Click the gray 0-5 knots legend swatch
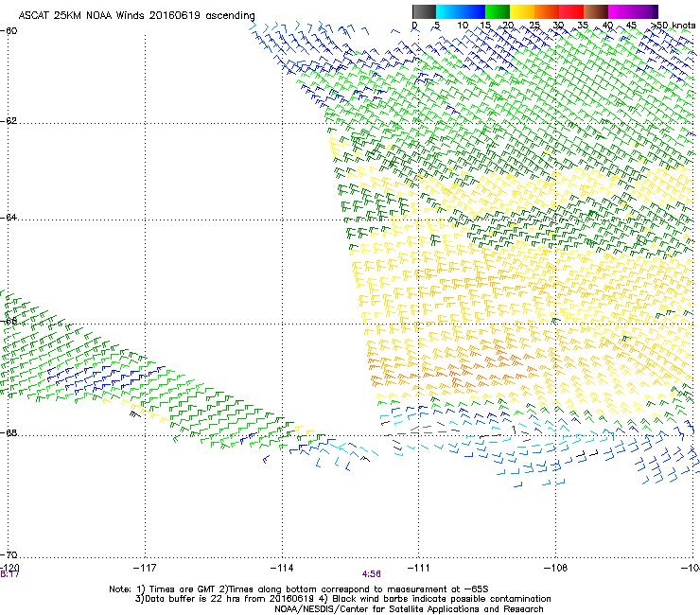This screenshot has height=615, width=700. point(424,11)
